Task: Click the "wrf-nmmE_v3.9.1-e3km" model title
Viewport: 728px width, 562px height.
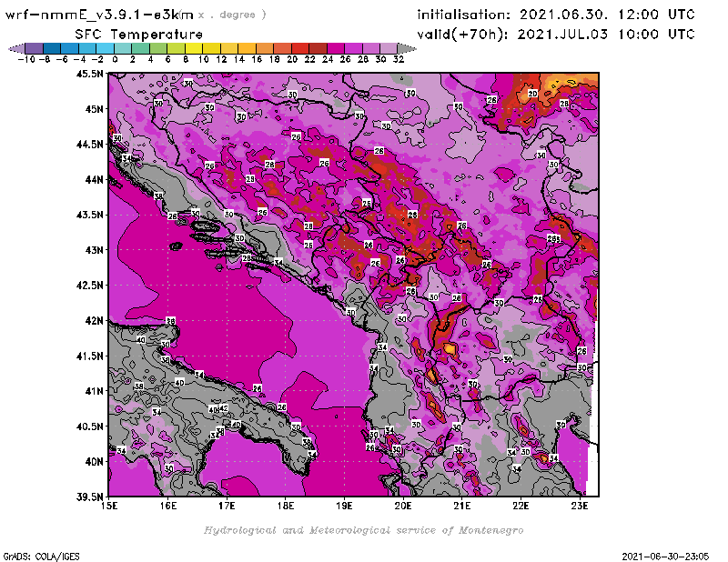Action: coord(99,15)
